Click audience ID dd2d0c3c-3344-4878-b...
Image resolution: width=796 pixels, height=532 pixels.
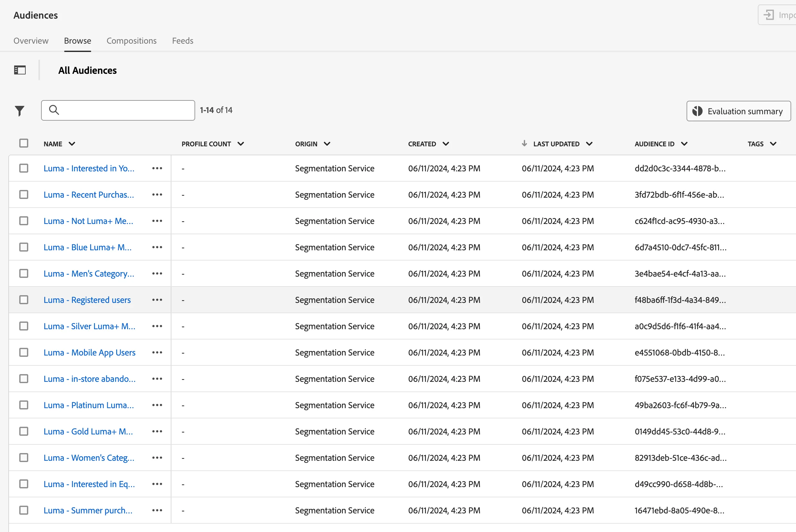(x=680, y=168)
